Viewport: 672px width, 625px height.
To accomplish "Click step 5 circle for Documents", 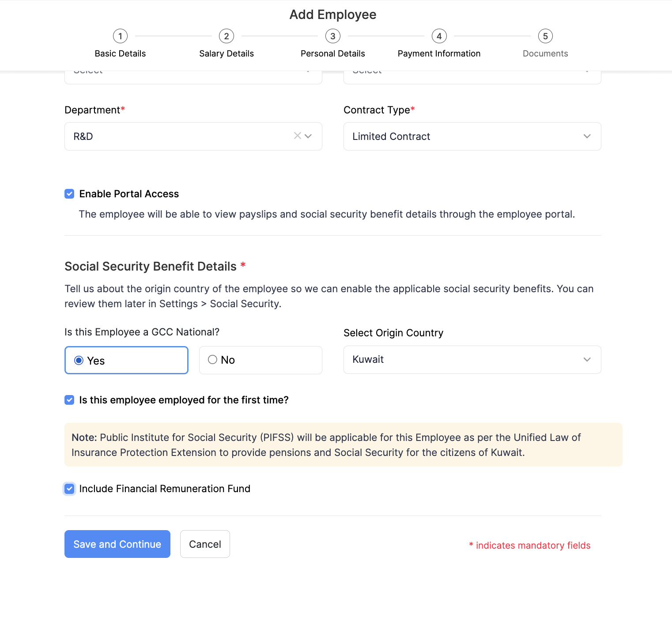I will [545, 36].
